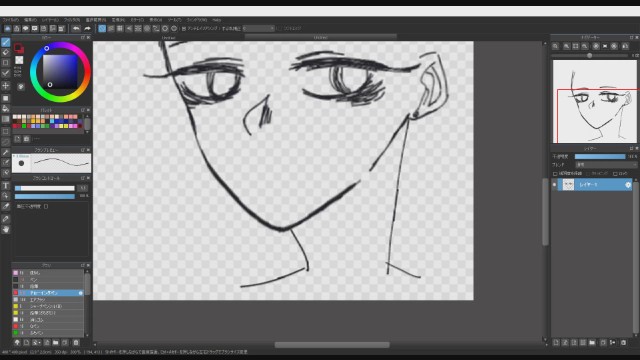640x360 pixels.
Task: Undock the Brush Preview panel float icon
Action: pyautogui.click(x=83, y=150)
